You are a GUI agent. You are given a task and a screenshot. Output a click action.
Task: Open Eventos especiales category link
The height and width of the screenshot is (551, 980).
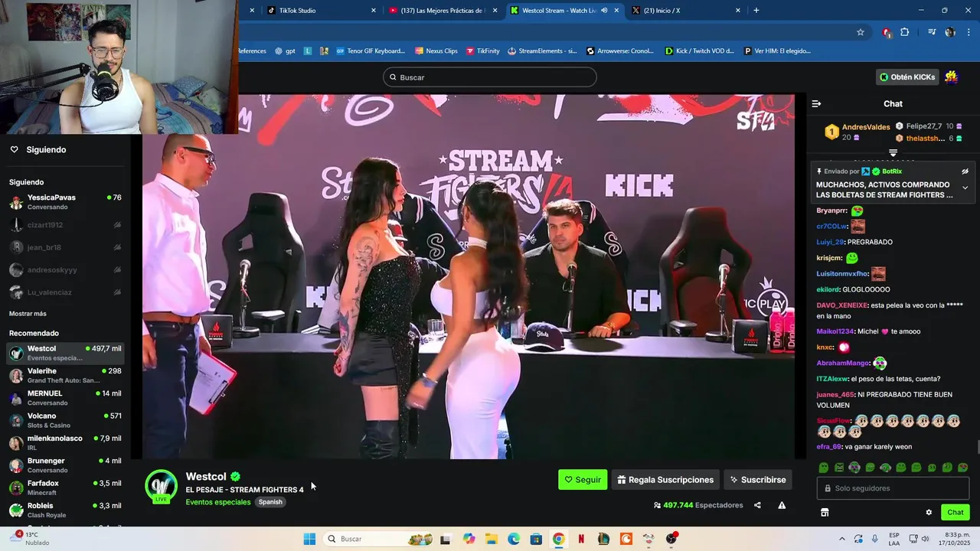point(218,502)
